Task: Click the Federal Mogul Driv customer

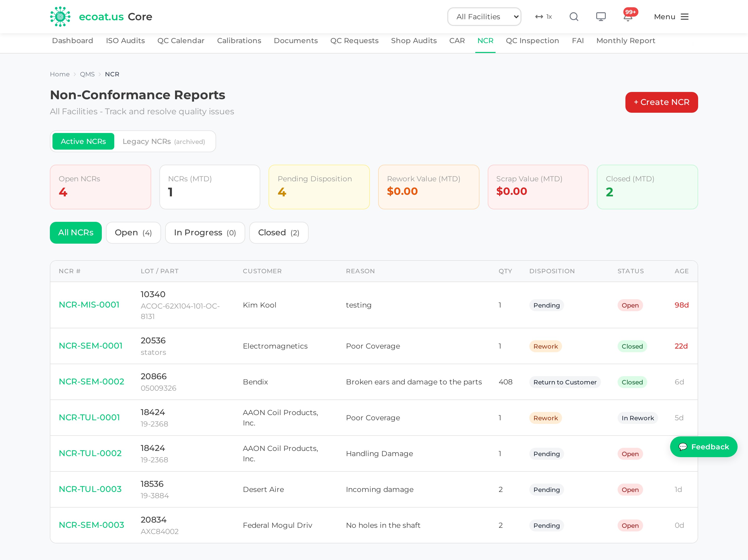Action: coord(277,525)
